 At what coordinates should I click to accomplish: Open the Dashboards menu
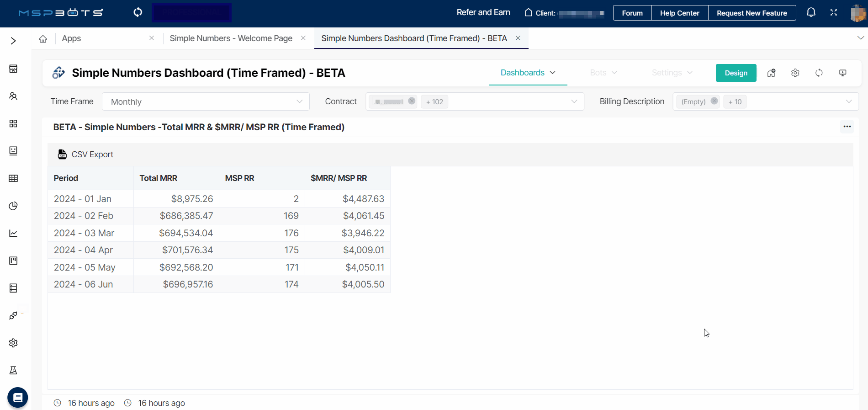pyautogui.click(x=528, y=73)
